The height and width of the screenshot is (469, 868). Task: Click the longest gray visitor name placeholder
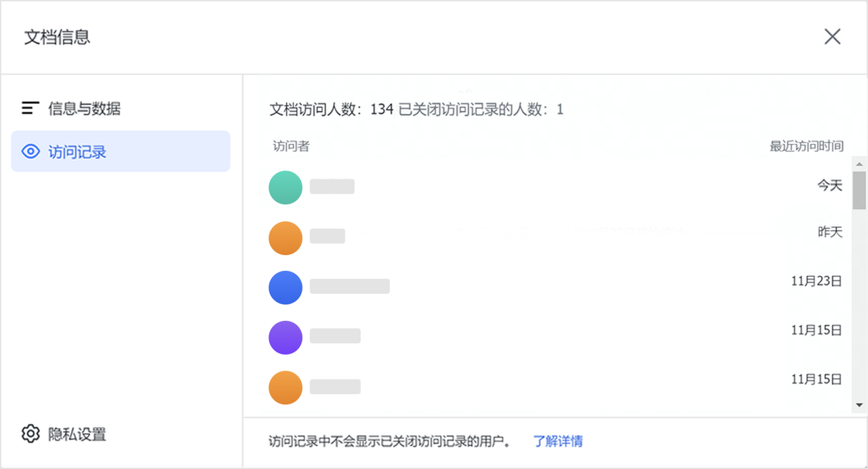pos(349,286)
